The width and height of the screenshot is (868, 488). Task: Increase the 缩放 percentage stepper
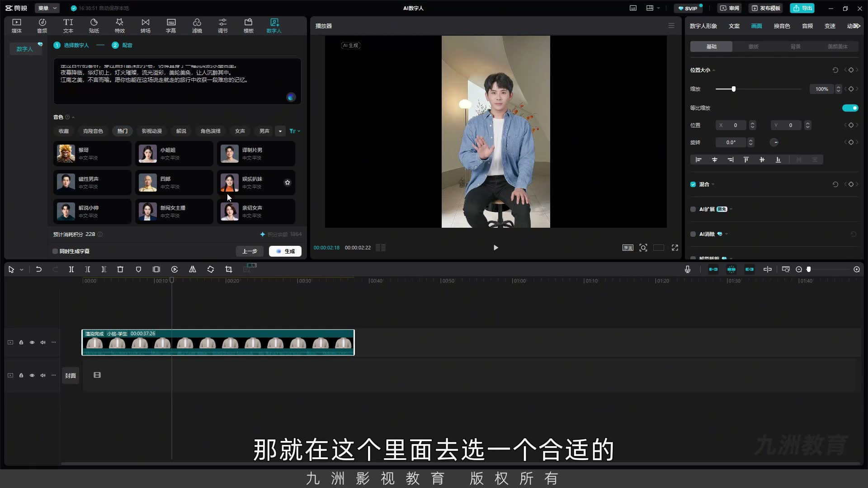point(838,87)
